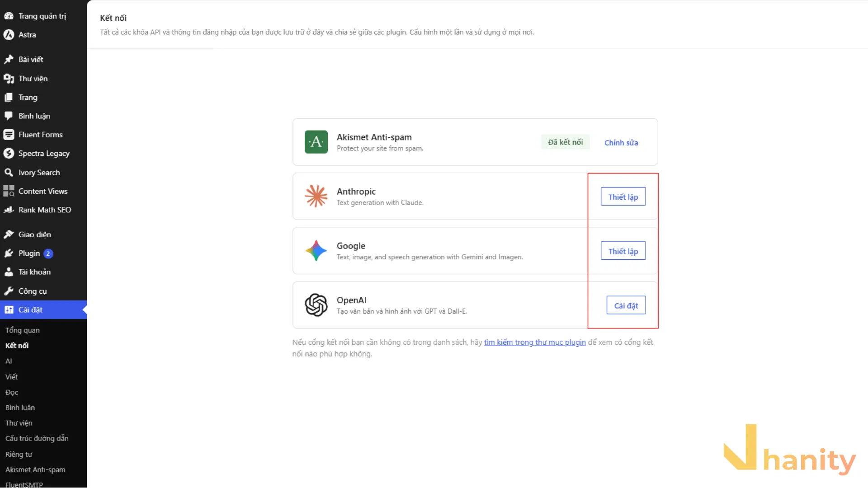The width and height of the screenshot is (868, 488).
Task: Select the AI settings submenu item
Action: [x=9, y=361]
